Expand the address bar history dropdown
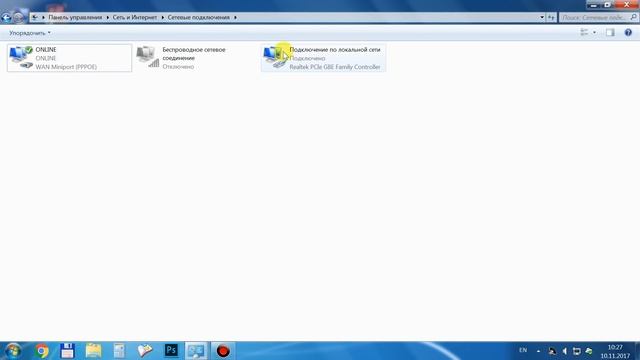This screenshot has height=360, width=640. pos(542,18)
